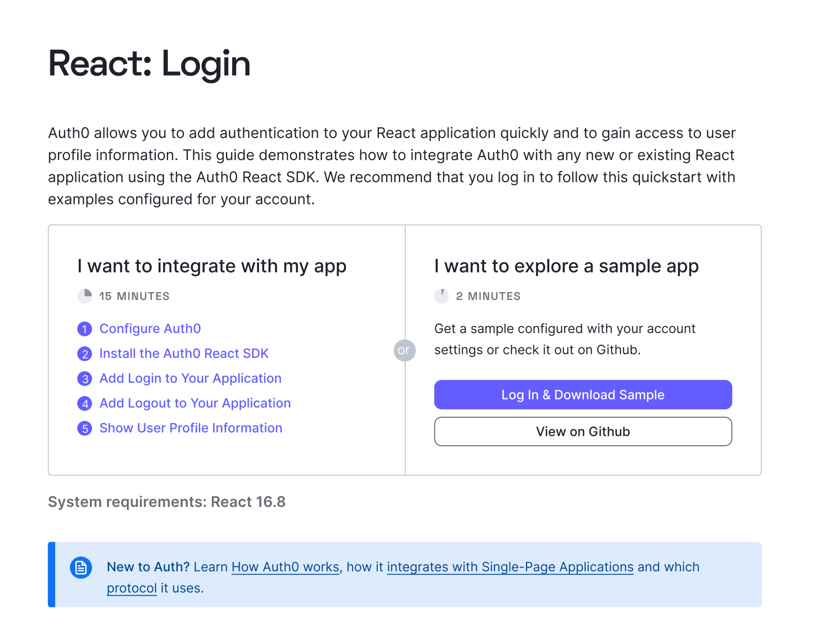This screenshot has width=816, height=644.
Task: Open Add Logout to Your Application step
Action: click(x=195, y=403)
